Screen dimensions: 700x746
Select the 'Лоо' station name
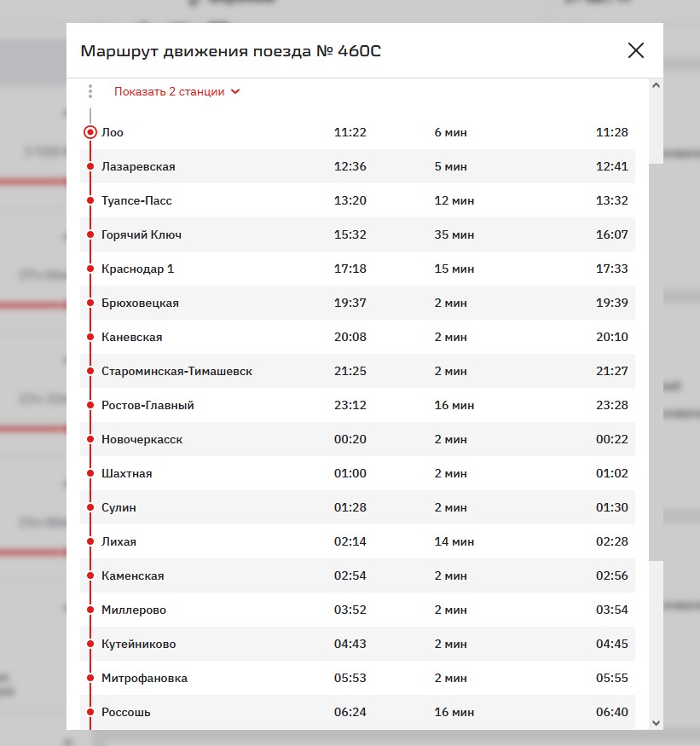click(113, 132)
